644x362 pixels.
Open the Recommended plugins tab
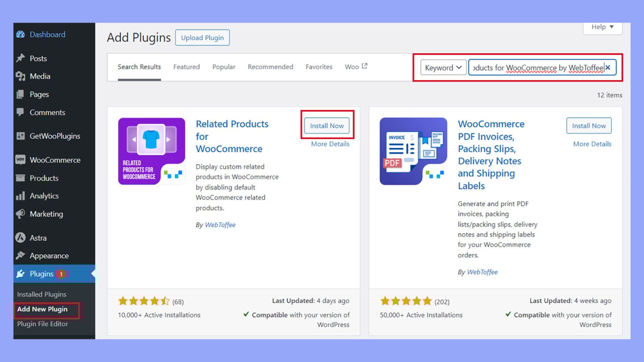click(x=270, y=67)
